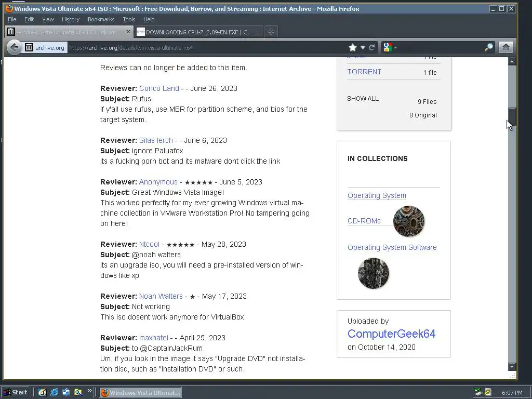
Task: Click the window resize grip icon
Action: (513, 376)
